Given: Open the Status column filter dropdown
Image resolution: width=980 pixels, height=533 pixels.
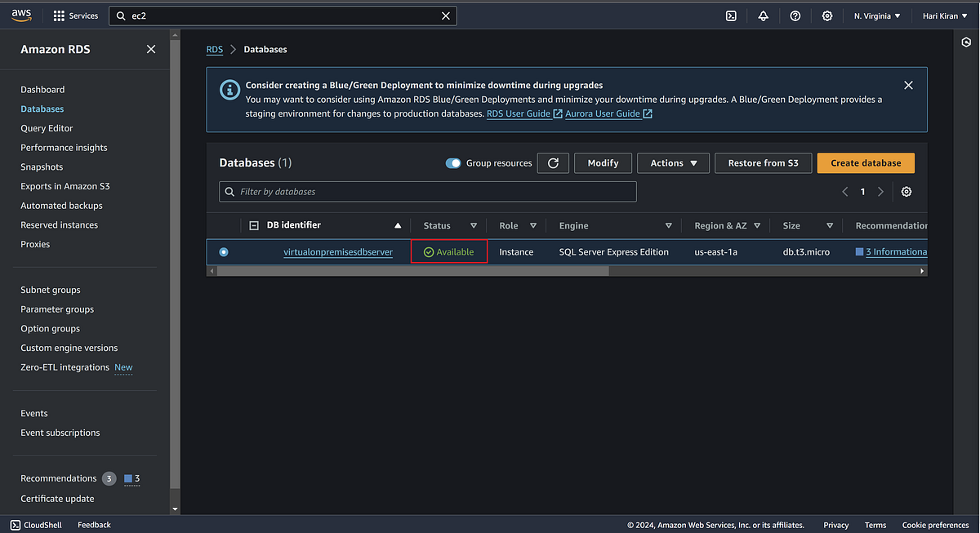Looking at the screenshot, I should (x=473, y=224).
